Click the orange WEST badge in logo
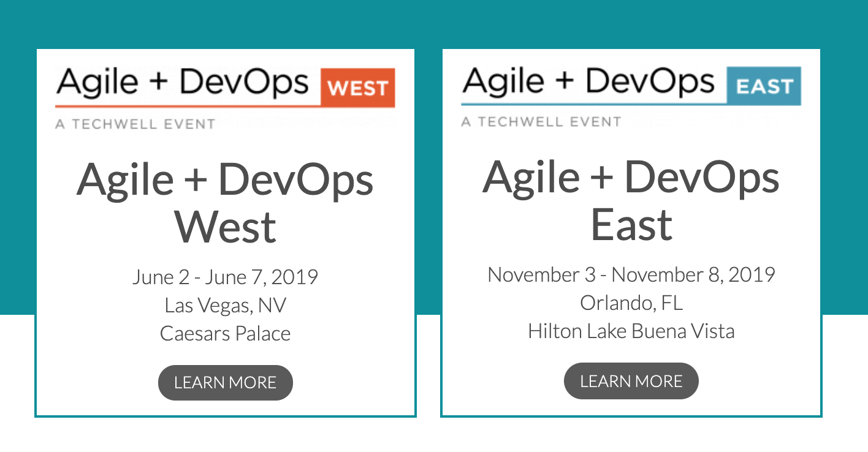The width and height of the screenshot is (868, 452). [358, 88]
